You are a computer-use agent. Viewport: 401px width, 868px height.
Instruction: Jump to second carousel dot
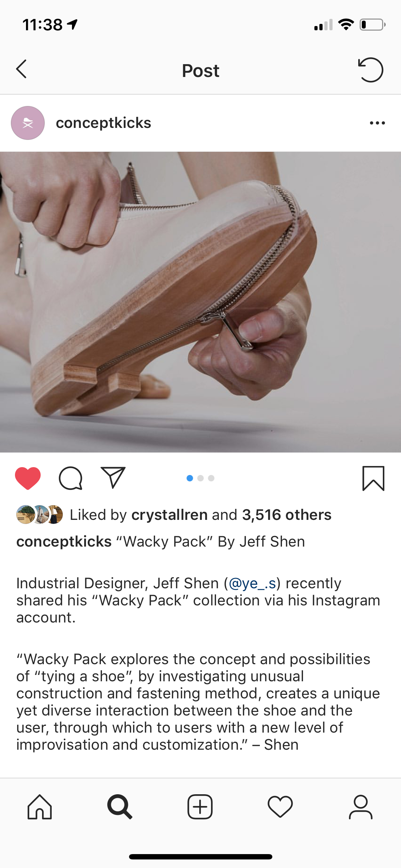pyautogui.click(x=200, y=478)
